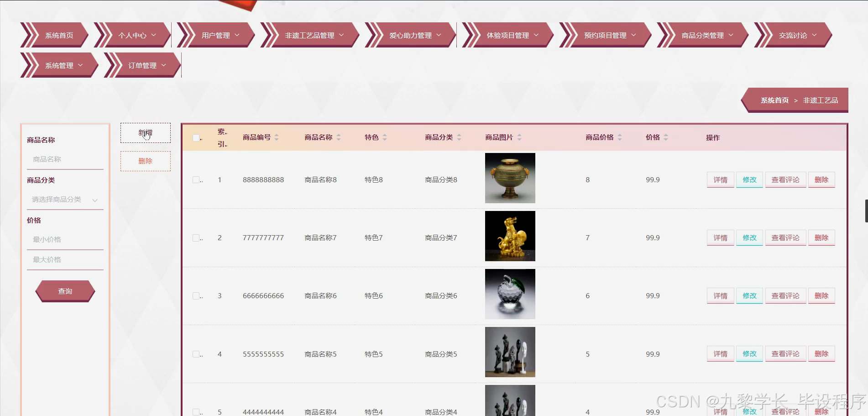Viewport: 868px width, 416px height.
Task: Click 修改 for 商品名称6
Action: (749, 296)
